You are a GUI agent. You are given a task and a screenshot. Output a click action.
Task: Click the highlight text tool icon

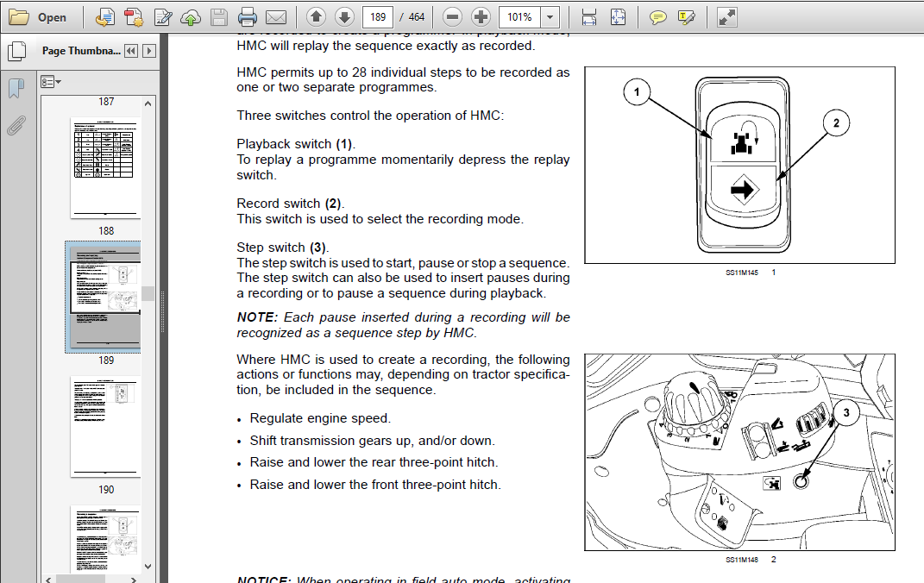click(687, 17)
